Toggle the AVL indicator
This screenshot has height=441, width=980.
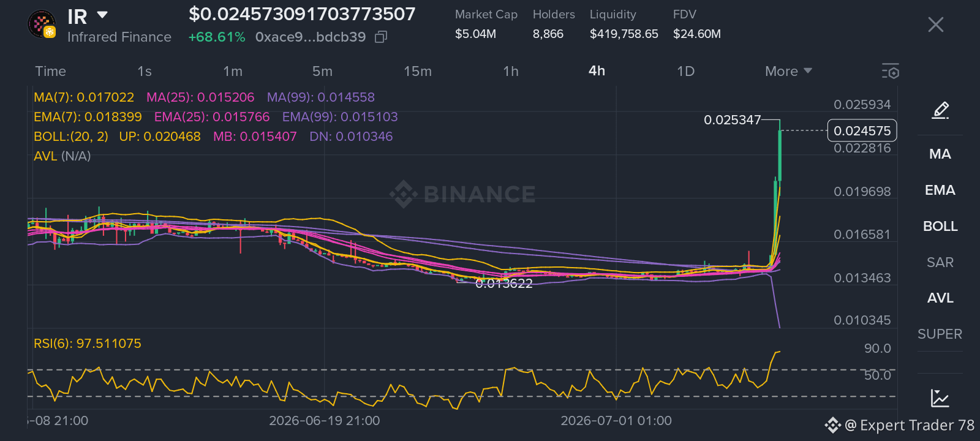[940, 298]
